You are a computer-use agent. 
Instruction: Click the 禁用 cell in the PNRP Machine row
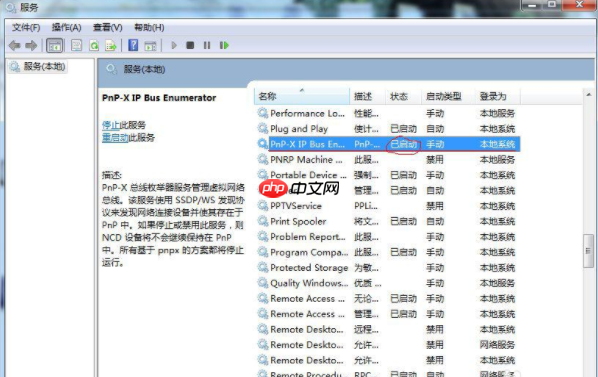435,159
